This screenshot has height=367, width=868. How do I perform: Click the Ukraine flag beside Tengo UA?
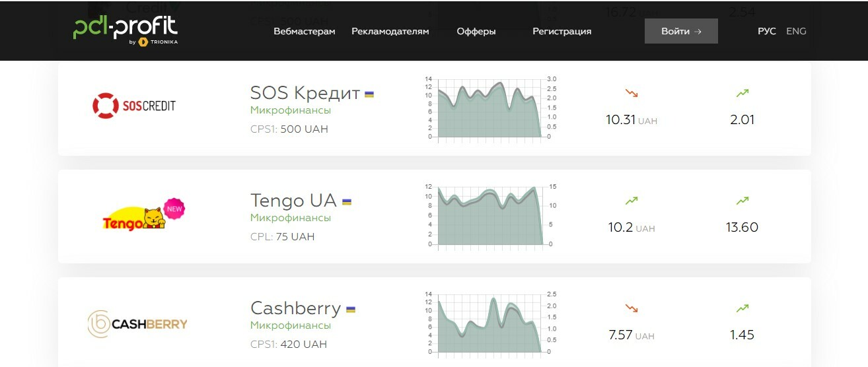click(346, 202)
